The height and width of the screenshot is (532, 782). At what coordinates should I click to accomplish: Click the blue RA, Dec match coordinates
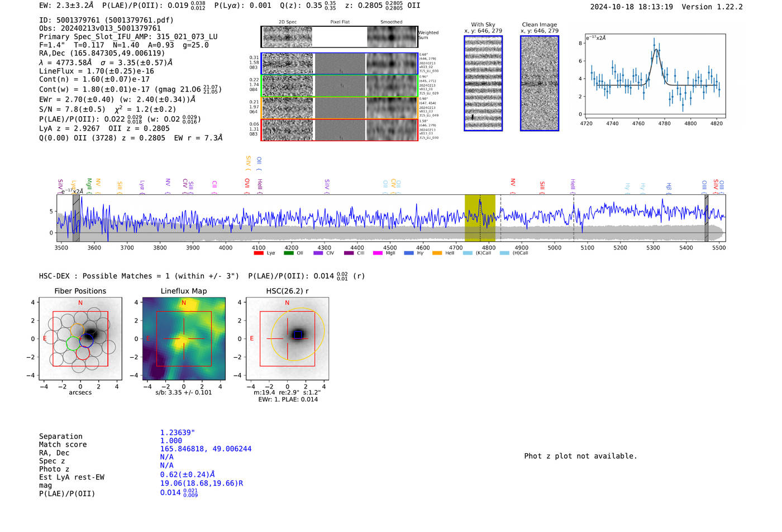(206, 449)
